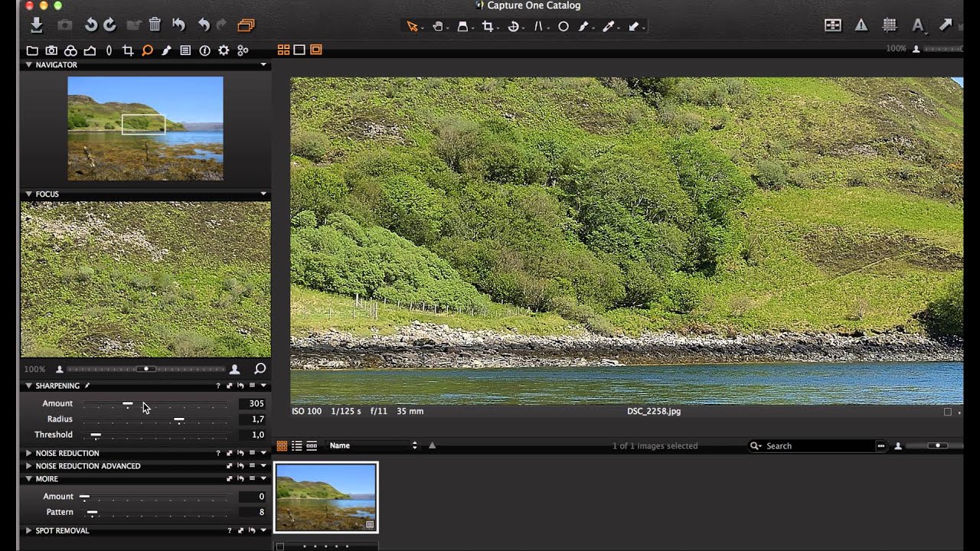Click the Sharpening Radius value field 1,7
The image size is (980, 551).
[252, 419]
